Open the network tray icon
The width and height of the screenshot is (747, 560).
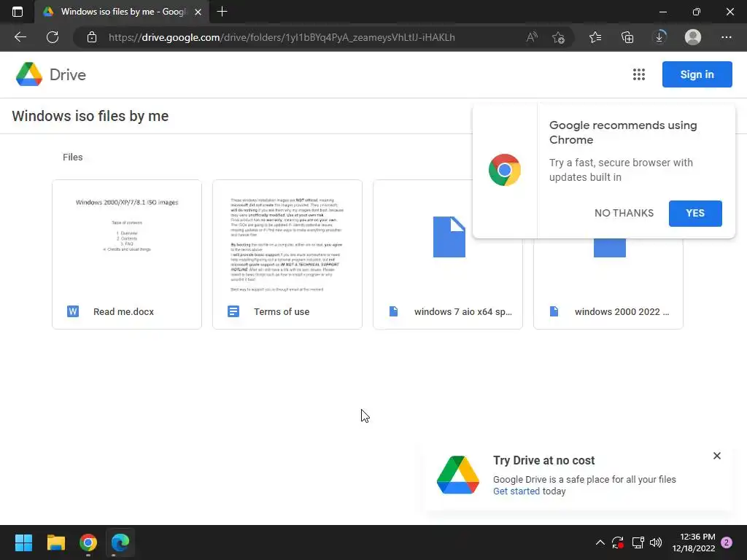click(x=638, y=542)
